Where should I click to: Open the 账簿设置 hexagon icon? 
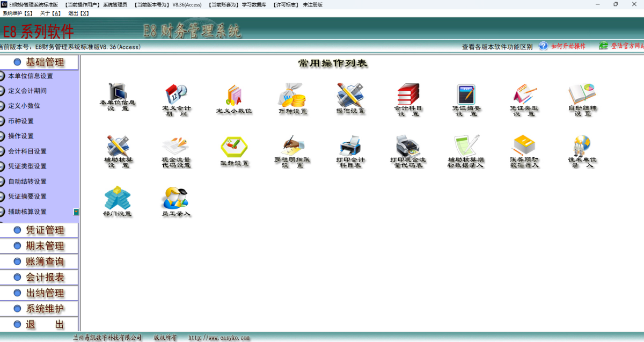(x=235, y=146)
